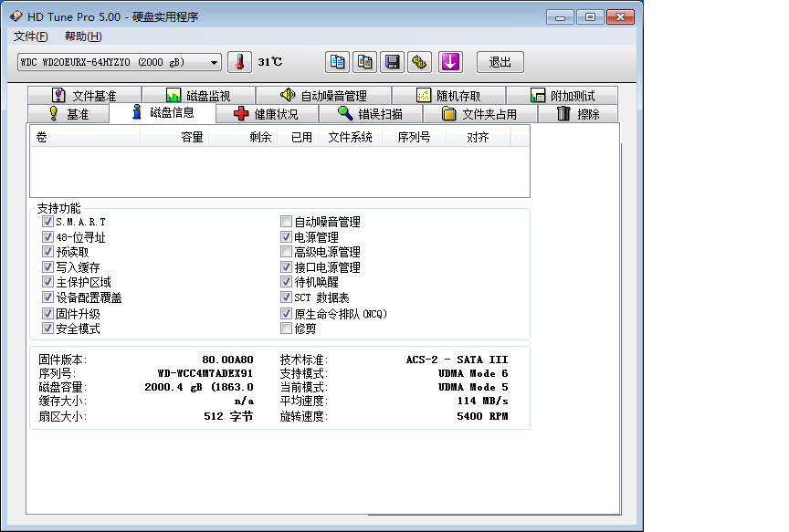789x532 pixels.
Task: Close the HD Tune Pro window
Action: click(x=620, y=17)
